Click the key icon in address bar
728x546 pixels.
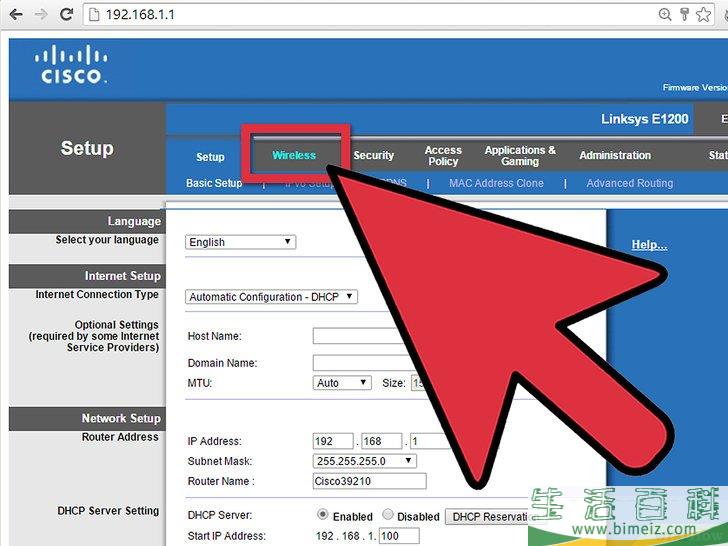click(x=684, y=14)
